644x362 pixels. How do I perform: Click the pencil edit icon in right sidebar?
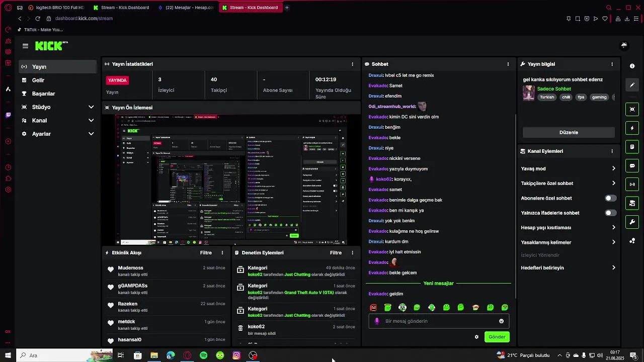click(632, 85)
